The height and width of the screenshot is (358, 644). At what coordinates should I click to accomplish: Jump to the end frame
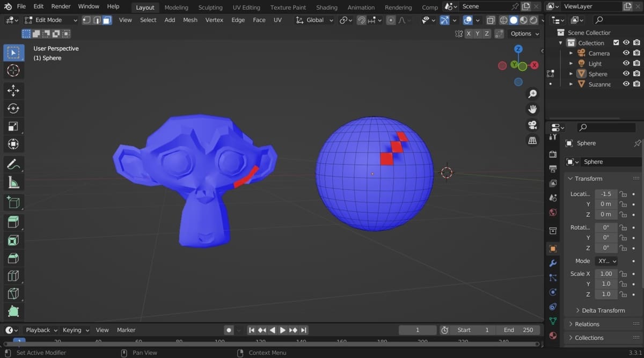click(304, 330)
